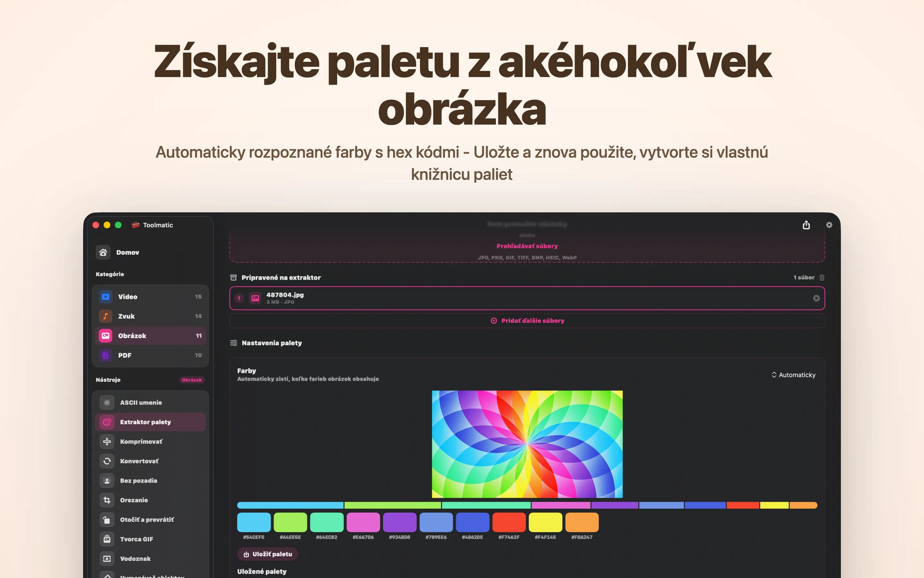Switch to the Video category
This screenshot has width=924, height=578.
150,297
